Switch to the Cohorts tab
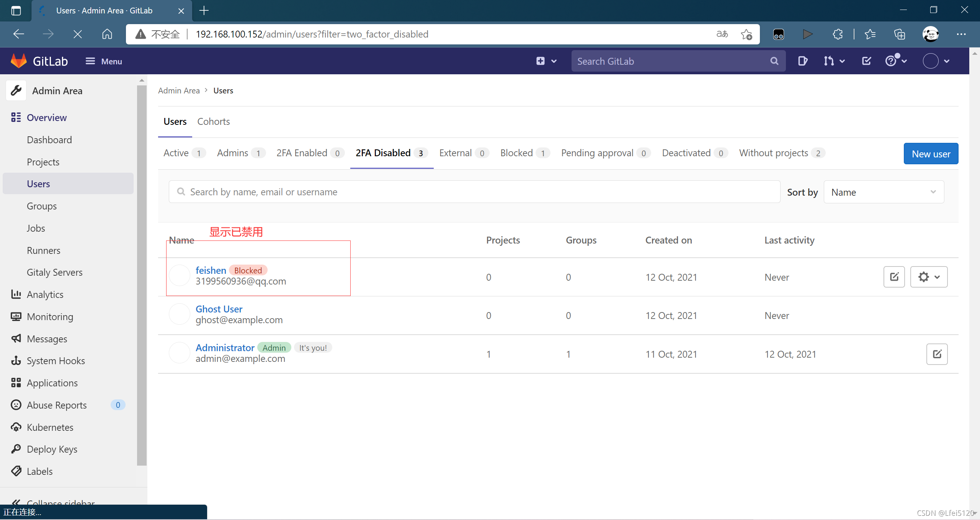Screen dimensions: 980x520 pos(213,121)
